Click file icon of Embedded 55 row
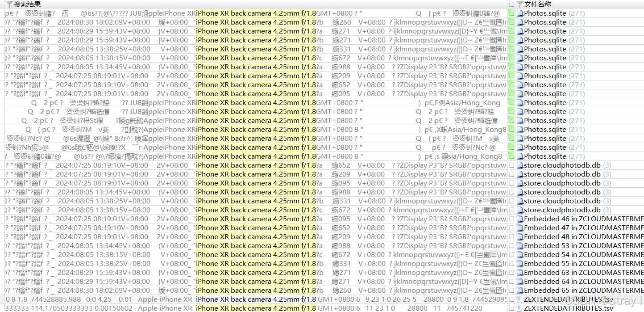The height and width of the screenshot is (312, 644). (x=520, y=264)
